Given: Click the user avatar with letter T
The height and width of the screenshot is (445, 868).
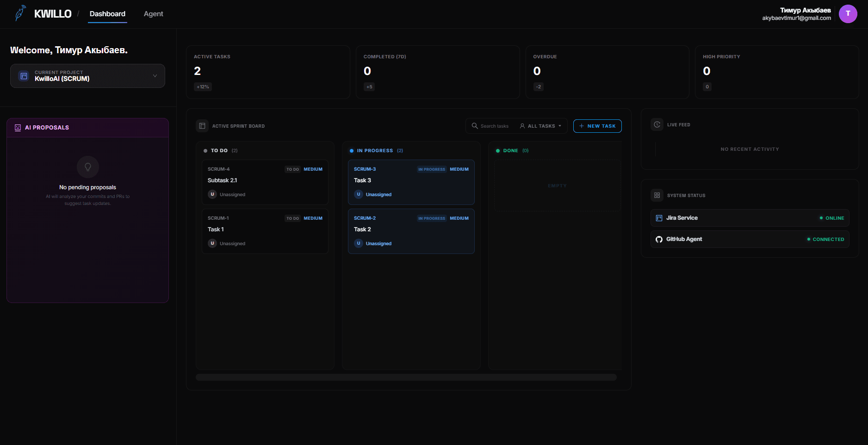Looking at the screenshot, I should 848,13.
